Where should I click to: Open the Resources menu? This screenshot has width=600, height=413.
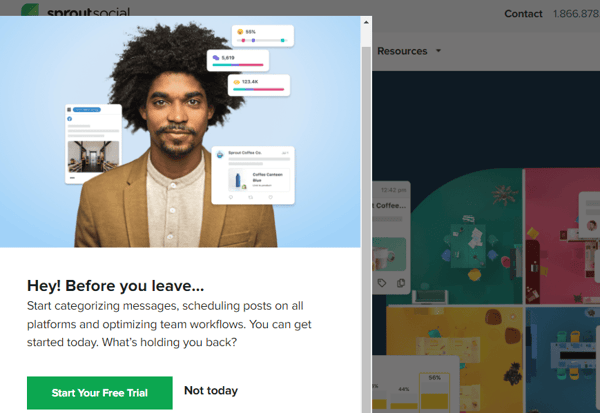click(x=402, y=51)
